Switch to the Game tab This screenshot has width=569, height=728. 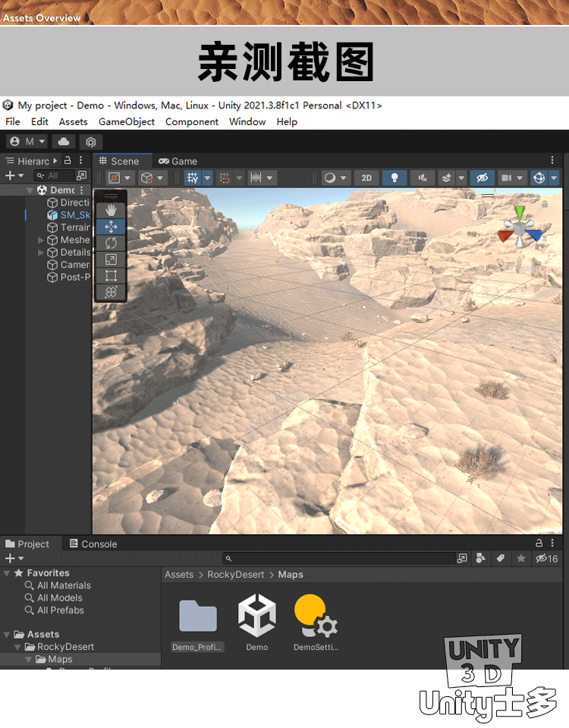178,161
